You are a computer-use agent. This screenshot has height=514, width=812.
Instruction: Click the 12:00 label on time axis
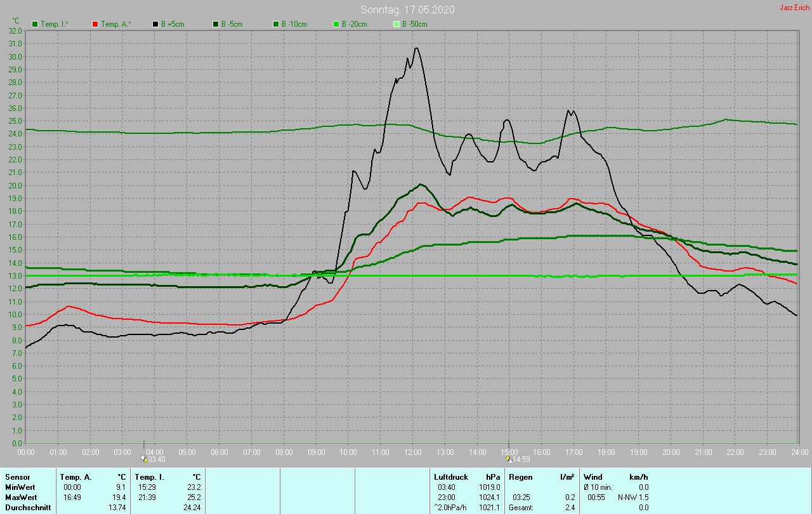(413, 452)
